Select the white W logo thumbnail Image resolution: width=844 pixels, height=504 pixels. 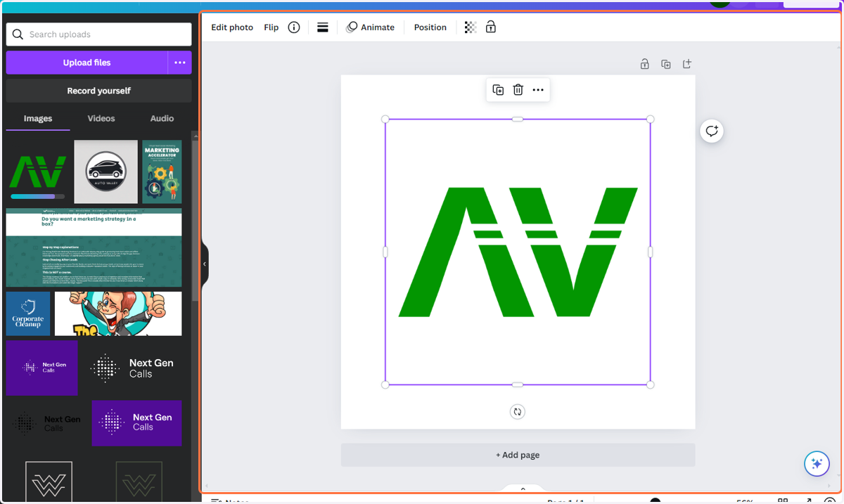[49, 482]
